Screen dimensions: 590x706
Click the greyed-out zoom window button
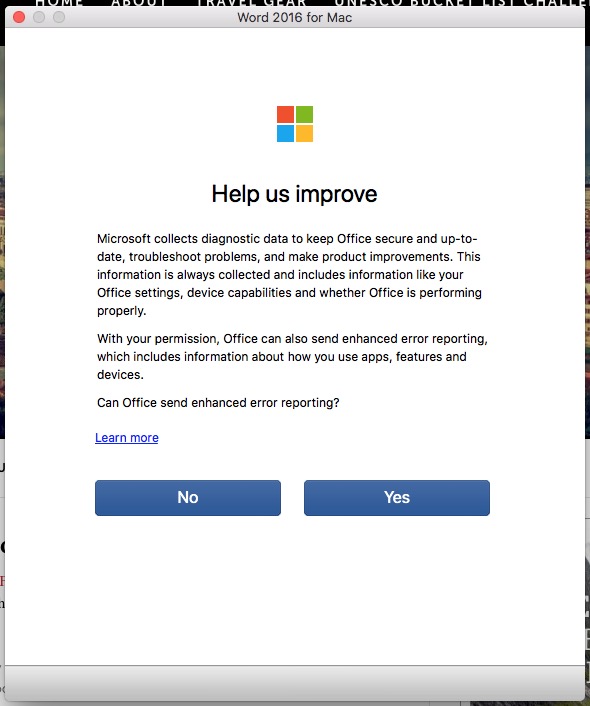59,17
